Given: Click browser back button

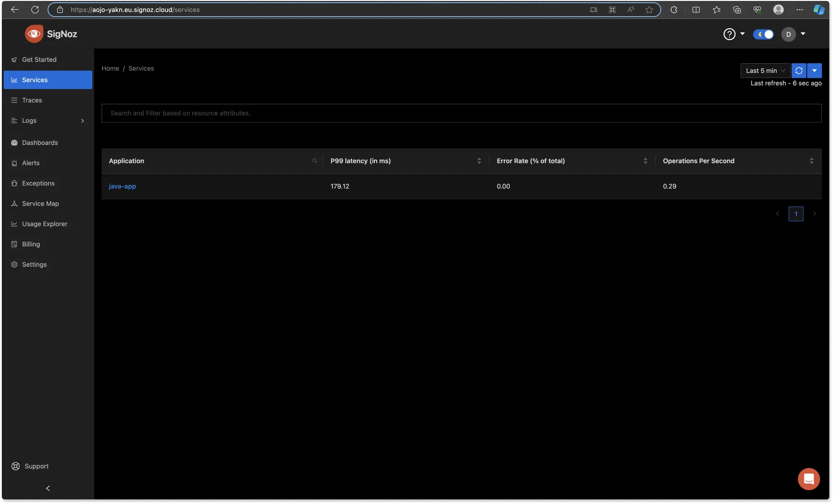Looking at the screenshot, I should pyautogui.click(x=15, y=10).
